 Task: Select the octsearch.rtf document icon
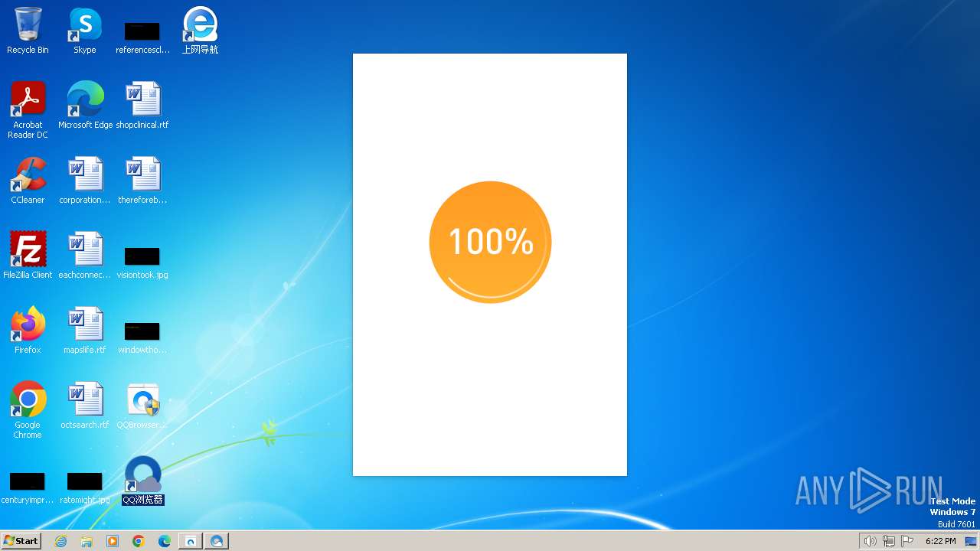85,406
